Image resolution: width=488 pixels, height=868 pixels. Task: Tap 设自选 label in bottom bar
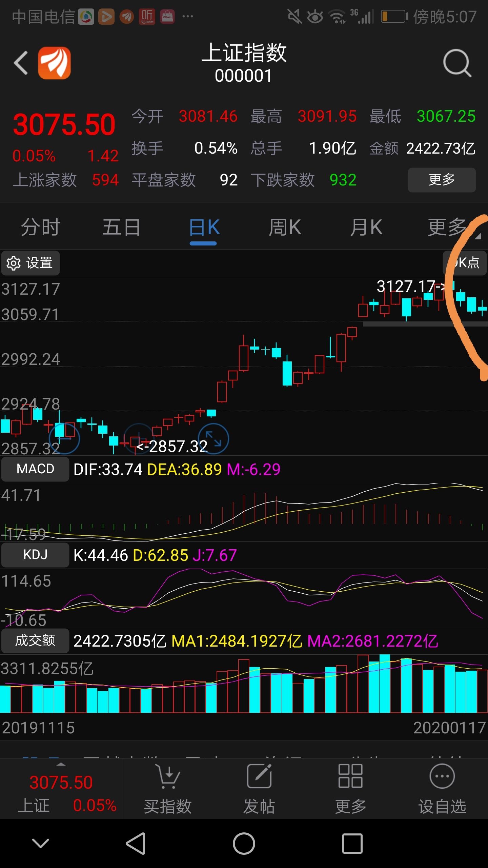tap(442, 806)
